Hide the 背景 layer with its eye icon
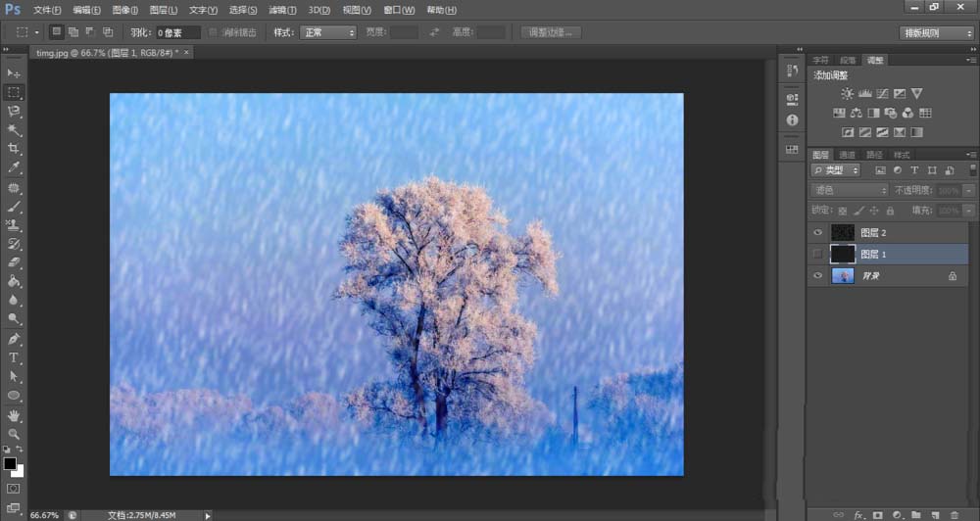Screen dimensions: 980x521 pyautogui.click(x=817, y=275)
